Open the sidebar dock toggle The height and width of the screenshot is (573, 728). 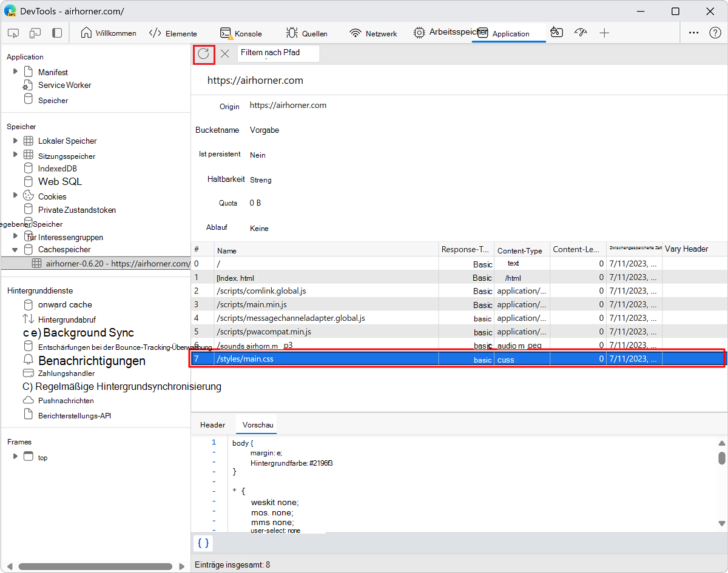point(57,33)
